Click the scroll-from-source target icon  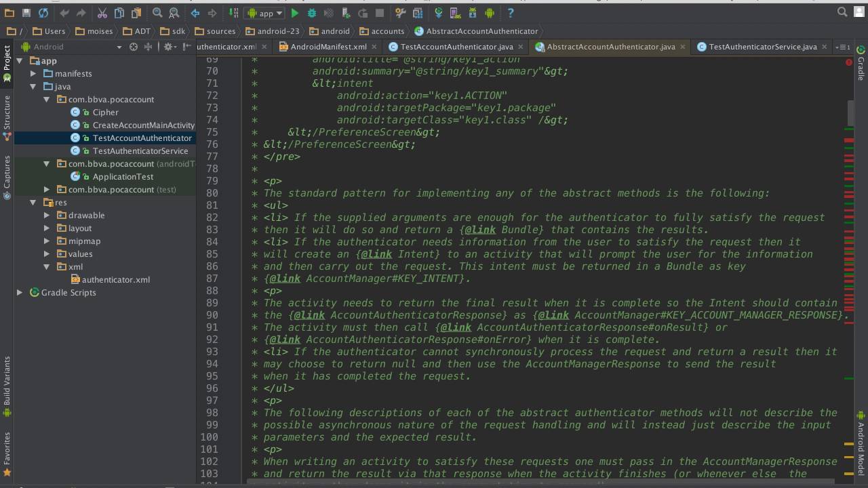[134, 47]
